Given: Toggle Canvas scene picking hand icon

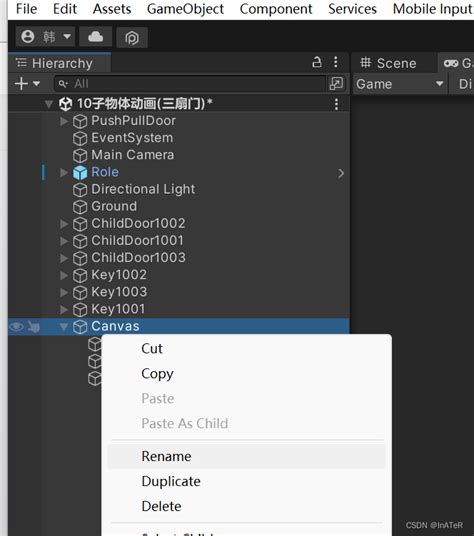Looking at the screenshot, I should (x=33, y=327).
